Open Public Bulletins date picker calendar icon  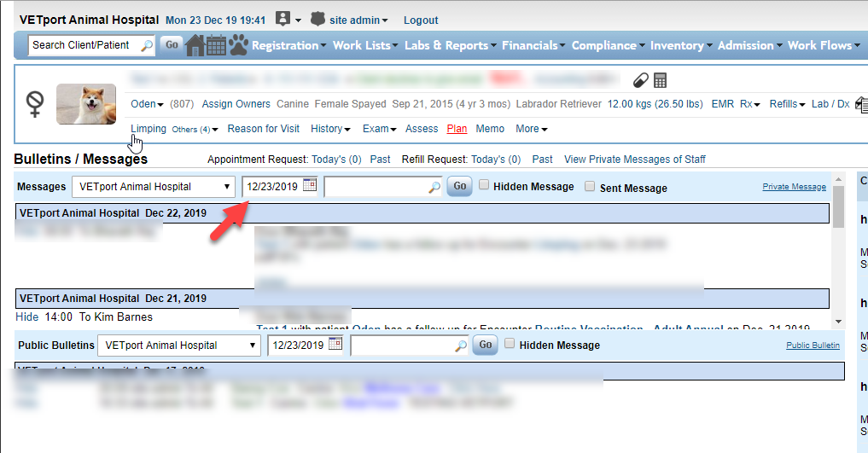[x=335, y=344]
